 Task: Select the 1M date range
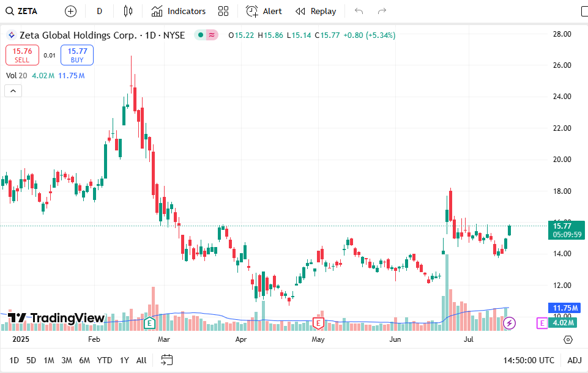49,360
